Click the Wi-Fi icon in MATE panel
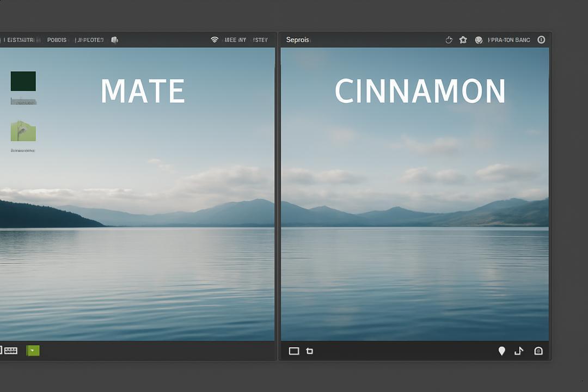 tap(215, 40)
